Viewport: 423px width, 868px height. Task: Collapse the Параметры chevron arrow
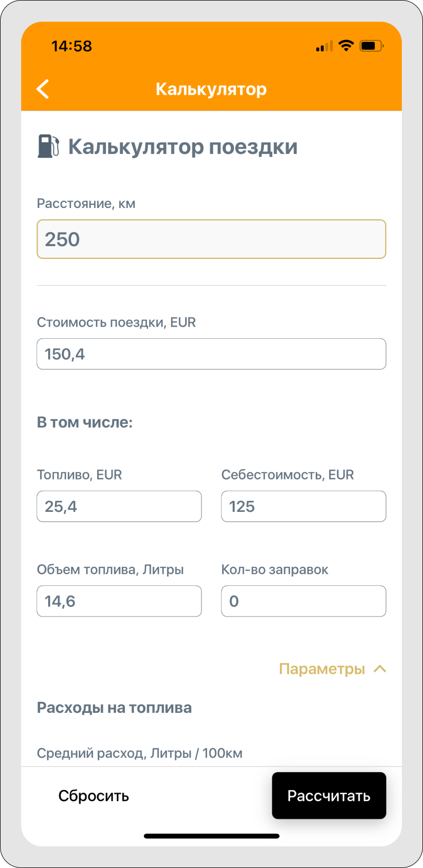380,669
